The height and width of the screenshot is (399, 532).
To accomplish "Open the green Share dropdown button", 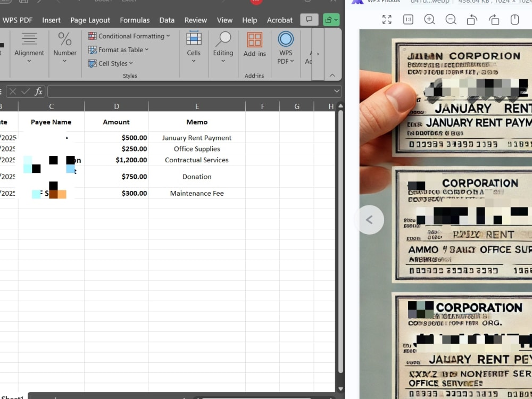I will coord(331,20).
